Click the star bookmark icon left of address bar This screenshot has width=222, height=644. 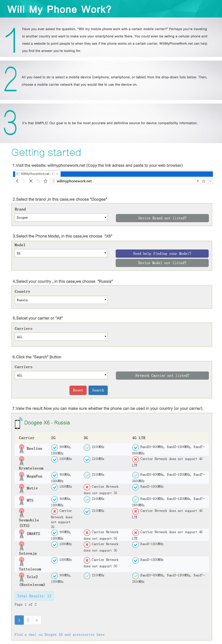coord(45,181)
